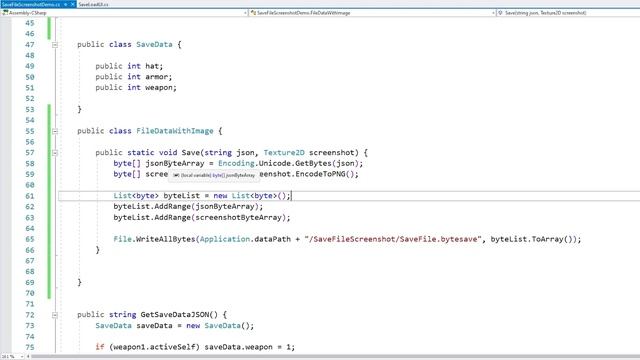Switch to the SaveFileScreenshotDemo.cs tab
This screenshot has height=360, width=640.
tap(31, 4)
